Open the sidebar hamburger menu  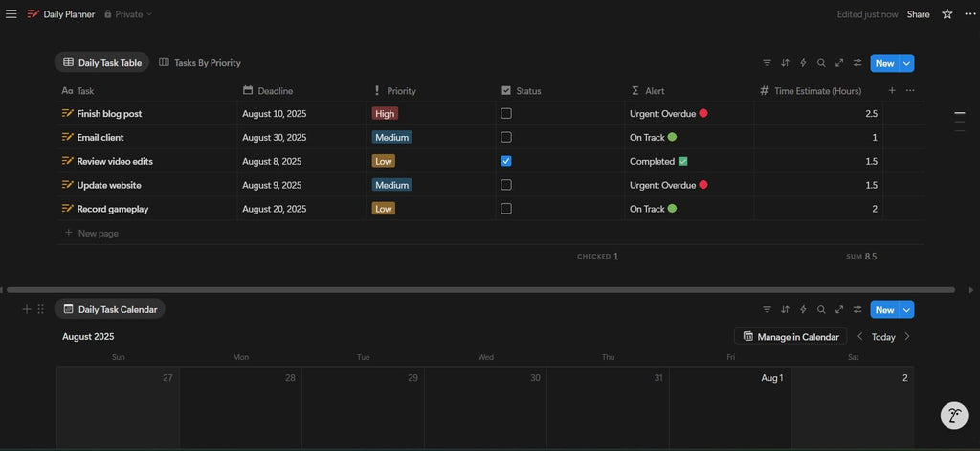click(11, 14)
